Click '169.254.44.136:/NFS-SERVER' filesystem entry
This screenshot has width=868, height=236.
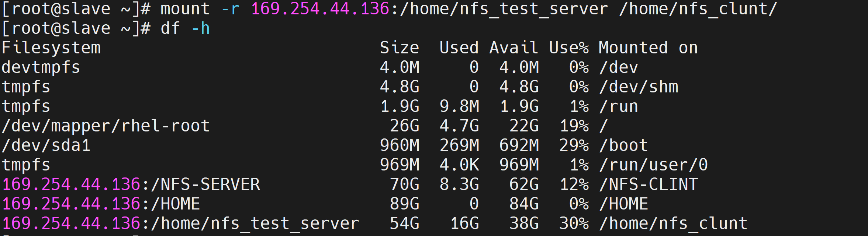click(x=131, y=184)
